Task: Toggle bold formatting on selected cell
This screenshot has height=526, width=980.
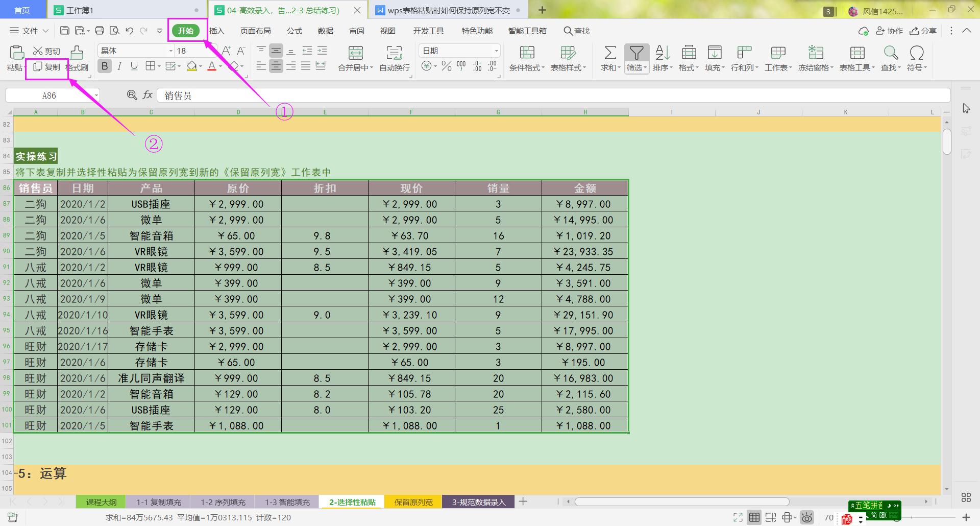Action: click(105, 66)
